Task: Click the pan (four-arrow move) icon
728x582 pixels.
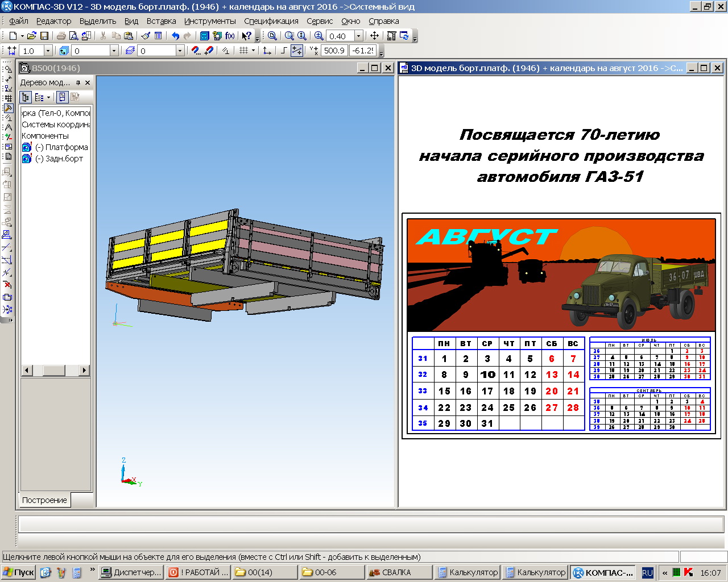Action: (x=374, y=36)
